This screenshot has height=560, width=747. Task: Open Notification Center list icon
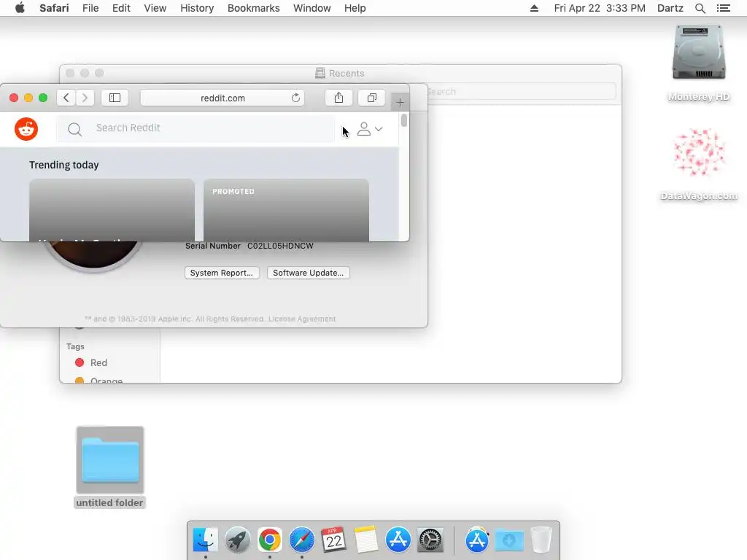coord(724,8)
